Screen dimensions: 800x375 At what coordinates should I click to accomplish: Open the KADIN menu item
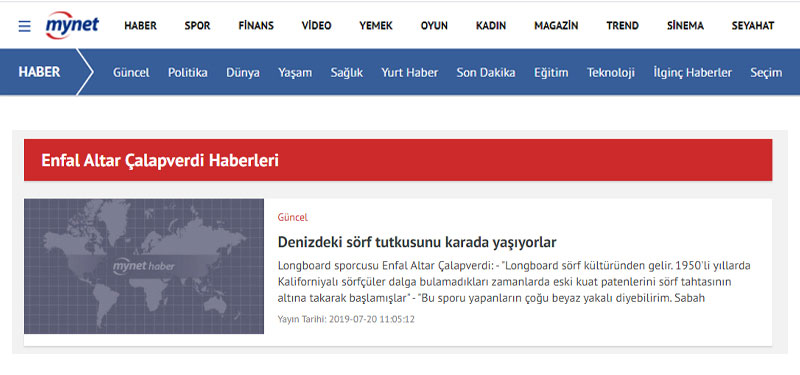tap(491, 26)
